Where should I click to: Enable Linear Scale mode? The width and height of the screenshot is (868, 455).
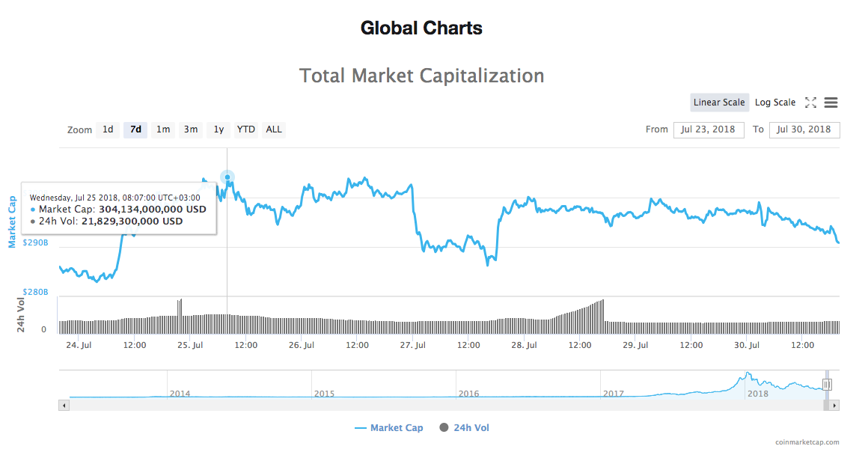(x=719, y=102)
